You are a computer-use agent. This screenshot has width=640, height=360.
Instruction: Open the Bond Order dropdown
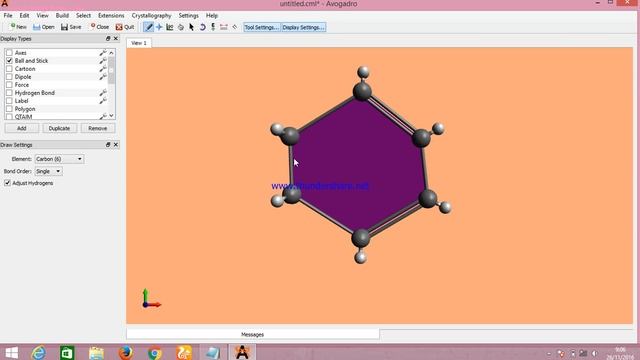click(48, 171)
